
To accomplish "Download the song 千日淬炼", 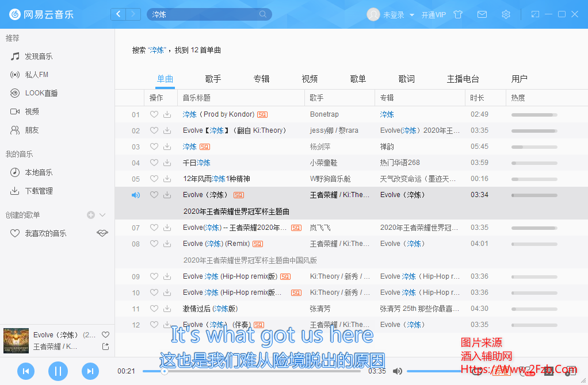I will 167,163.
